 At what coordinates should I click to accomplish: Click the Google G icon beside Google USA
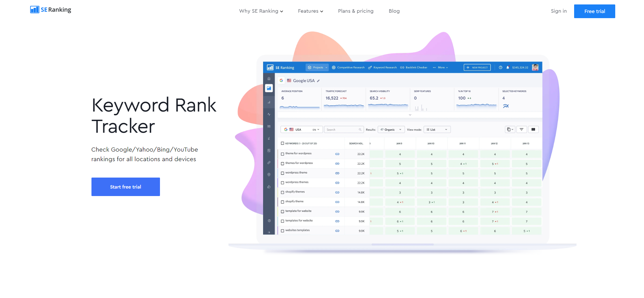coord(281,80)
